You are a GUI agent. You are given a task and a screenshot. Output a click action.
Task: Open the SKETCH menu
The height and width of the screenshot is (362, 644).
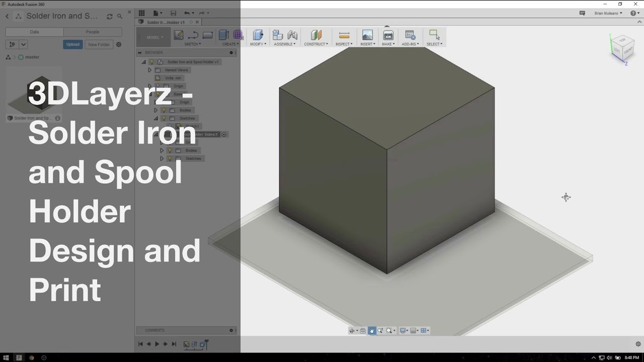(x=193, y=44)
